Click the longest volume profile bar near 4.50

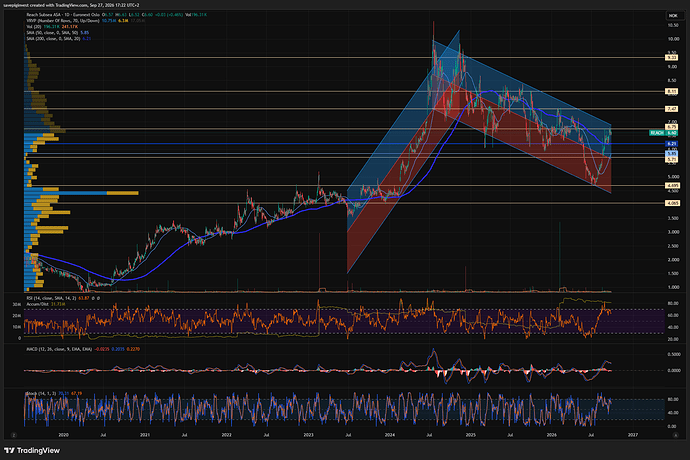click(x=81, y=193)
